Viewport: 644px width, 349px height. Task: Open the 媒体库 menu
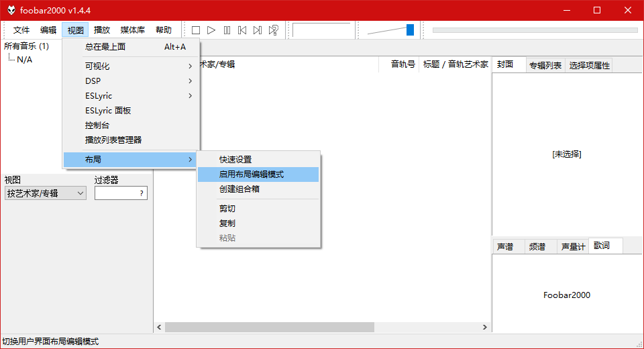pos(132,30)
